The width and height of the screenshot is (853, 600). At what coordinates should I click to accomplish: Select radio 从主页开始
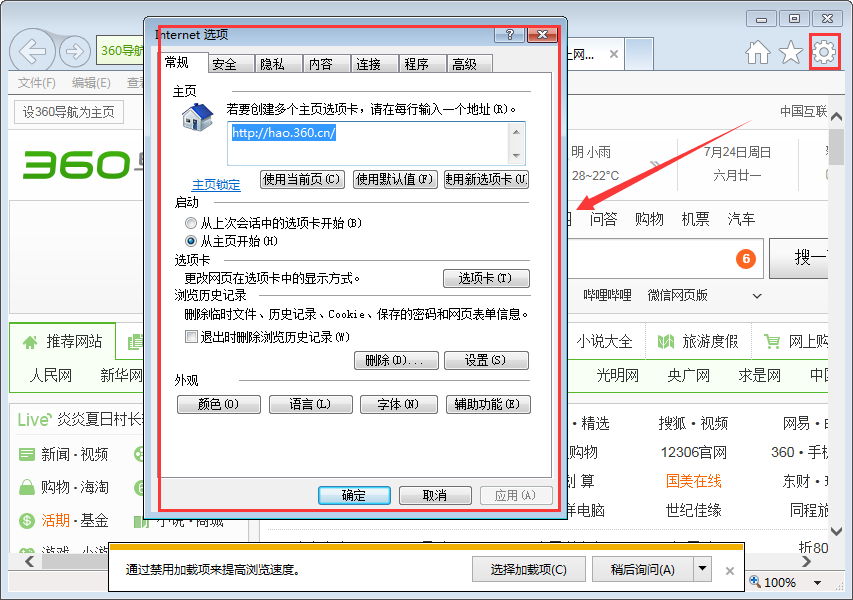[191, 241]
